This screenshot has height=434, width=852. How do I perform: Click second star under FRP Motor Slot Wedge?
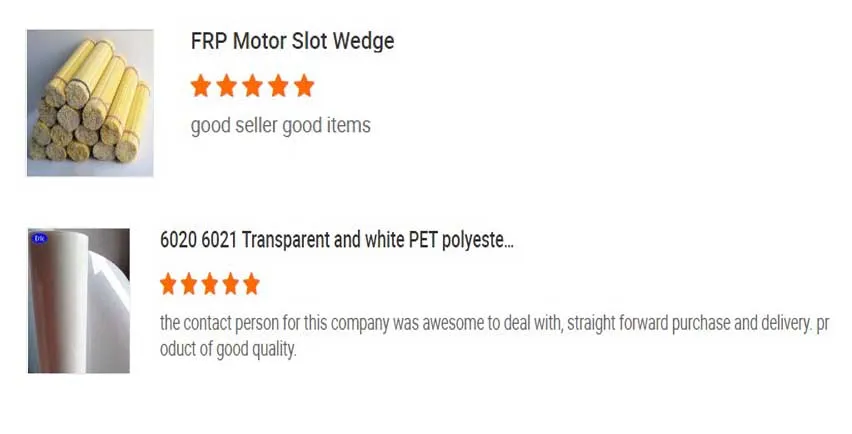(227, 86)
